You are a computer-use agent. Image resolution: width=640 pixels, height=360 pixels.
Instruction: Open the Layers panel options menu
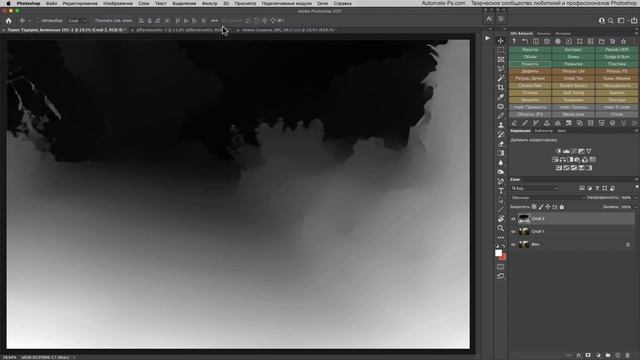pyautogui.click(x=636, y=179)
